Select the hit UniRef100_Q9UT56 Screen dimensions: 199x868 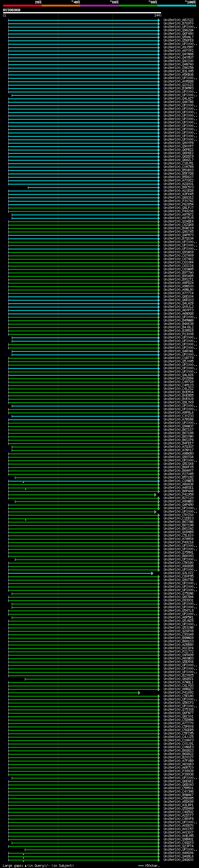coord(179,580)
